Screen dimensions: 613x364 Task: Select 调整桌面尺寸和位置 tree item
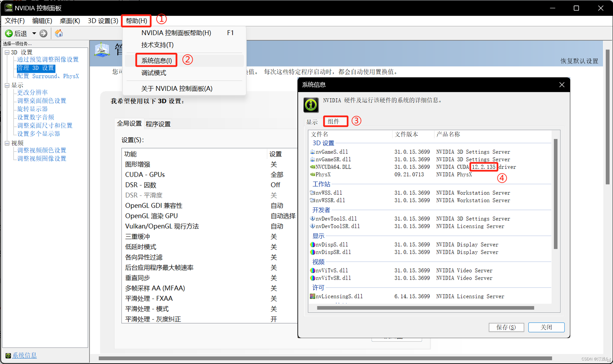coord(45,126)
